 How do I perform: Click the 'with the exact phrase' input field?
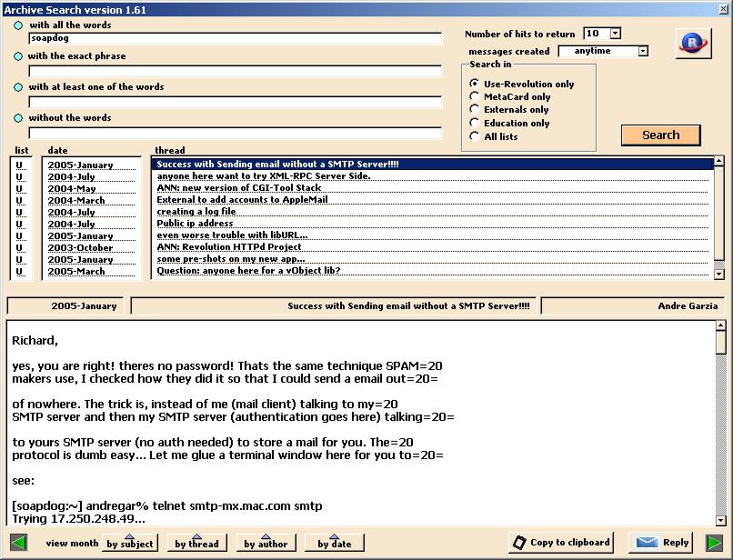[x=235, y=71]
